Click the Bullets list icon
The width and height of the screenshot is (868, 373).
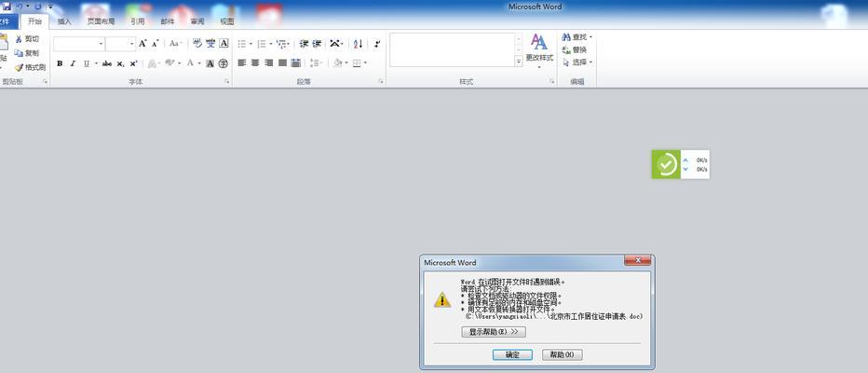[242, 43]
